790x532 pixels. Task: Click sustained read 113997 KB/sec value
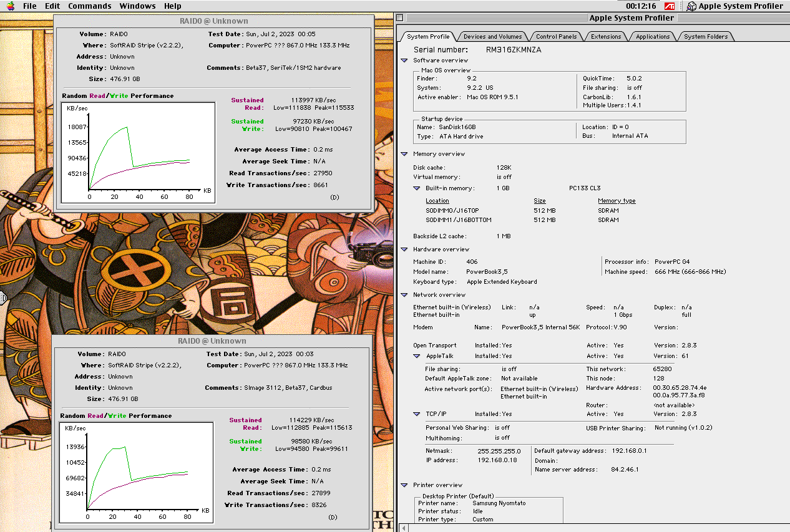click(313, 100)
